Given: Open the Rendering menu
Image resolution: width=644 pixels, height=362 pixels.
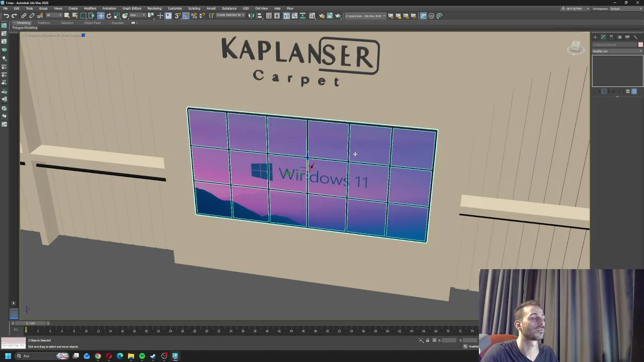Looking at the screenshot, I should click(154, 9).
